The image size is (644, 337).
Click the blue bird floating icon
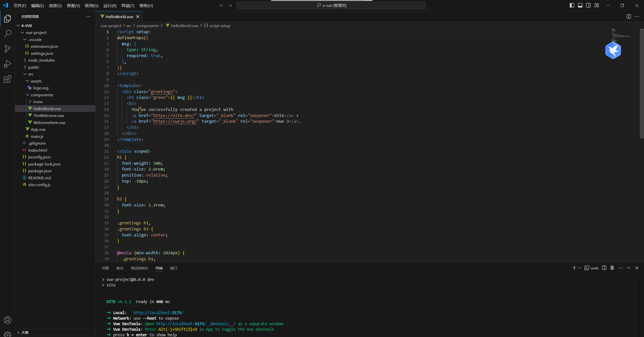click(x=613, y=50)
